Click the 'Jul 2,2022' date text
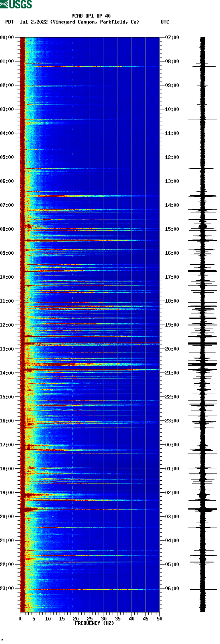 [x=34, y=22]
